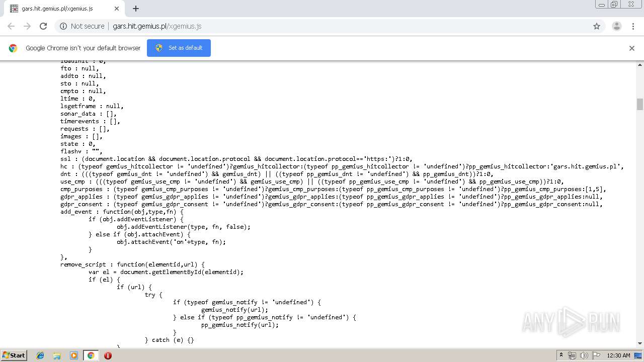Screen dimensions: 644x362
Task: Click 'obj.addEventListener(type, fn, false);' line
Action: (x=184, y=227)
